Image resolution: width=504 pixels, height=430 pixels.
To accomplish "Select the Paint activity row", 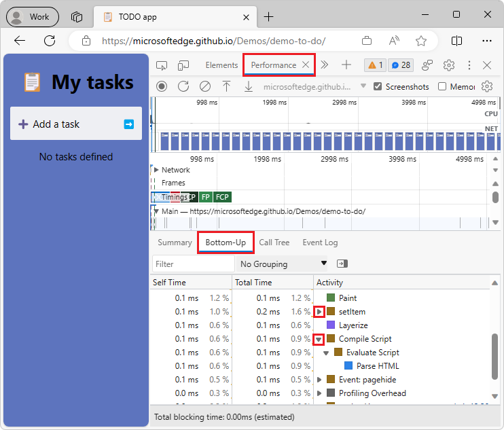I will [319, 298].
